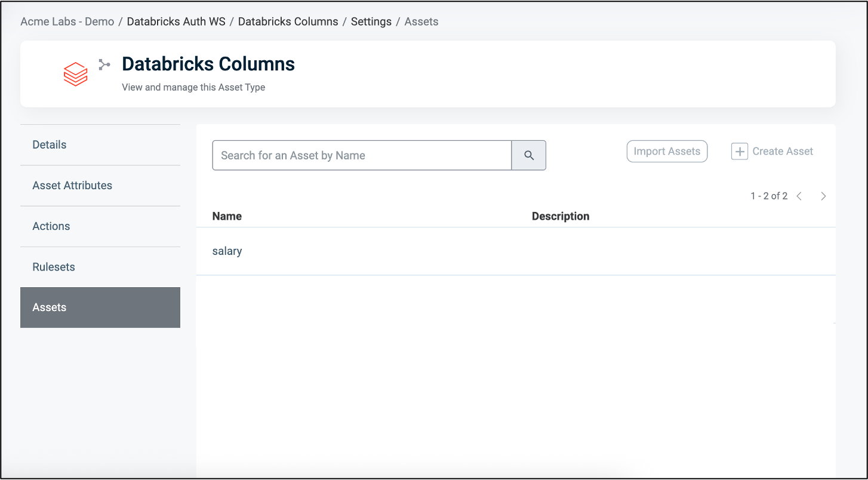Open the Details tab in the sidebar
Screen dimensions: 868x480
click(100, 145)
